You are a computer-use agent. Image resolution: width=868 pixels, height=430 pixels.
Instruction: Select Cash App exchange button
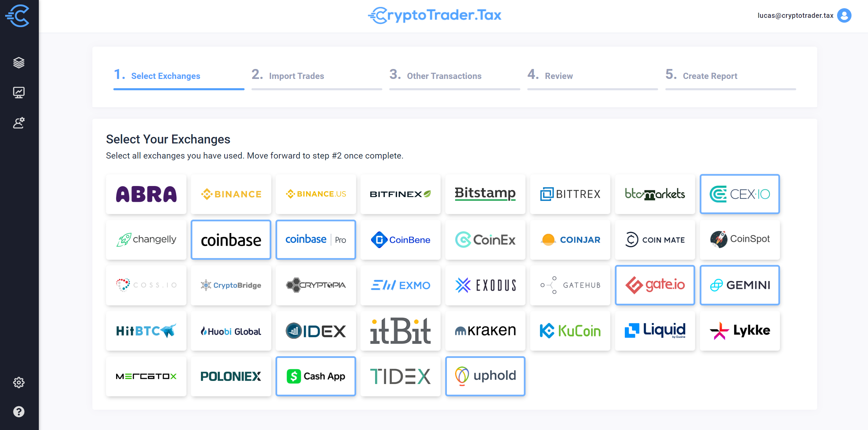coord(316,376)
